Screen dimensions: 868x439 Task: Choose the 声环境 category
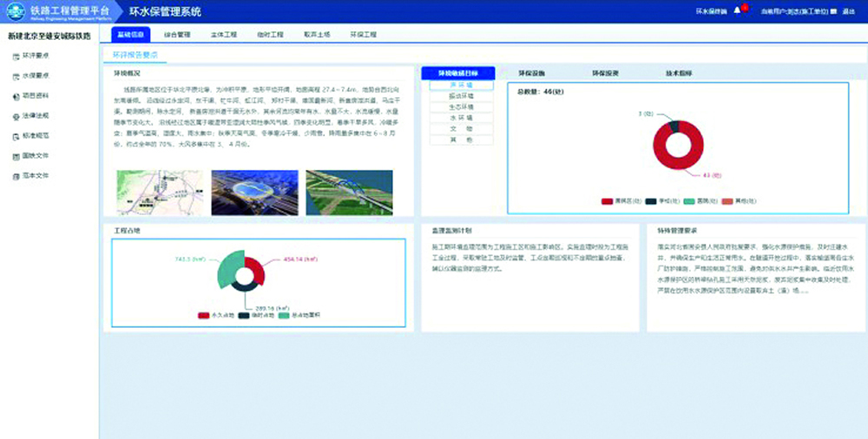tap(461, 86)
